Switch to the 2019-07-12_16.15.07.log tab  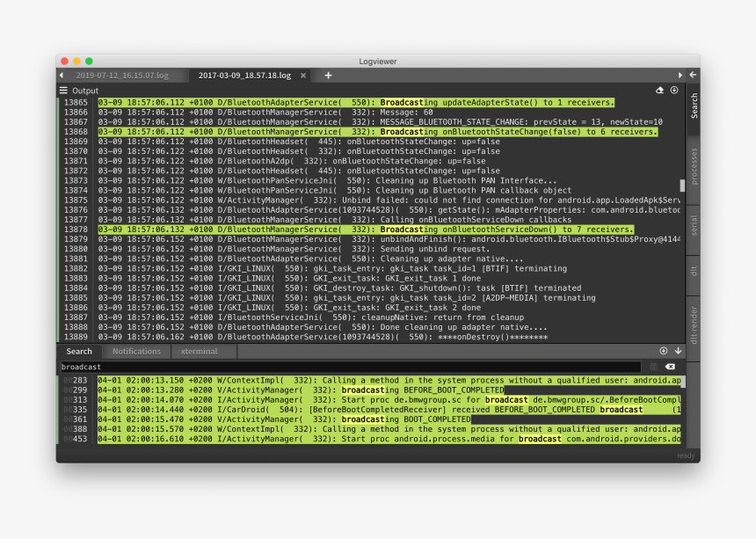click(x=122, y=76)
